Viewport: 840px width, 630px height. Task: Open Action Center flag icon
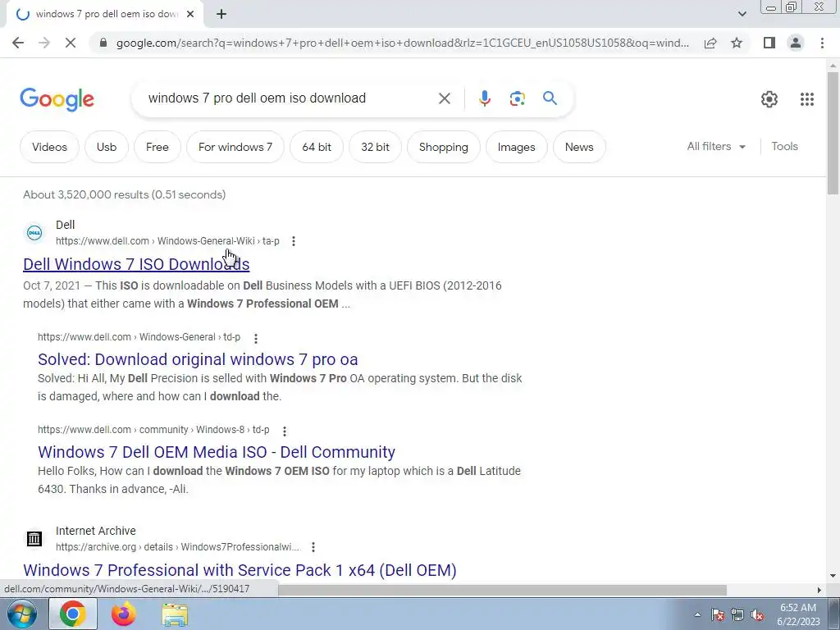pyautogui.click(x=718, y=614)
